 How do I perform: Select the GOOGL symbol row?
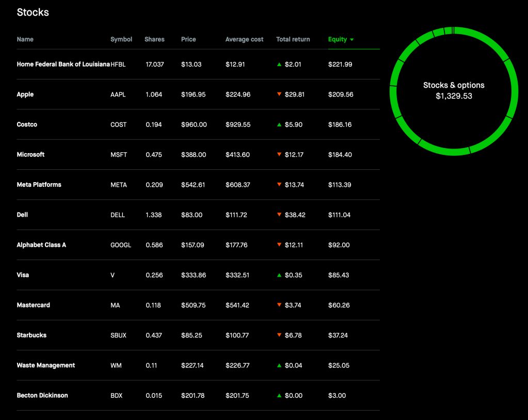[x=121, y=245]
